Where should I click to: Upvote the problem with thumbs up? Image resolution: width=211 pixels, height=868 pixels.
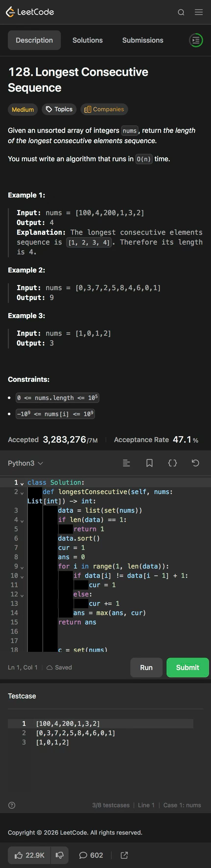point(29,855)
